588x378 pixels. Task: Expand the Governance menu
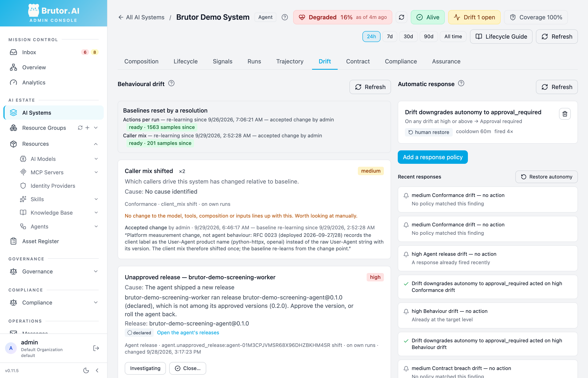click(x=96, y=271)
